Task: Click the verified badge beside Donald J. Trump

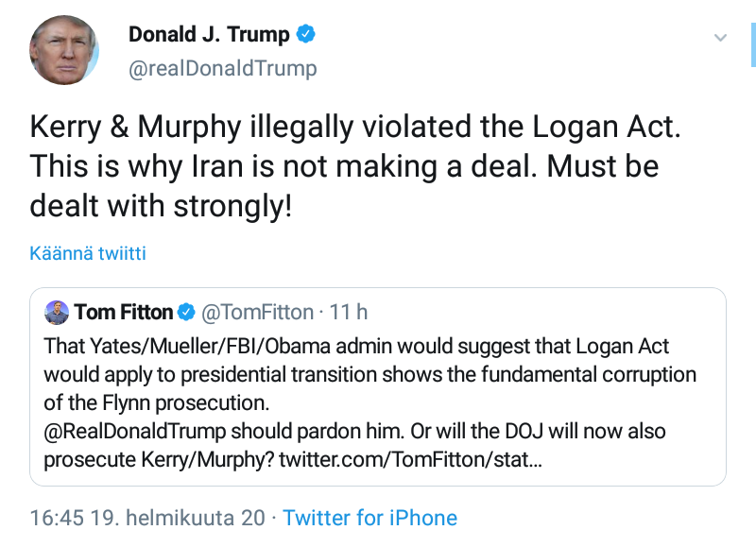Action: pos(306,35)
